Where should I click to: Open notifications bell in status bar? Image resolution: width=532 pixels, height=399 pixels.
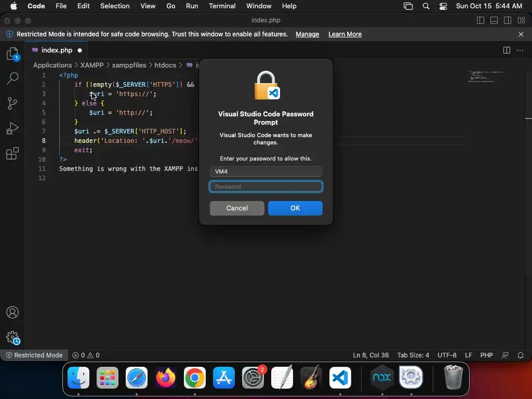point(521,355)
